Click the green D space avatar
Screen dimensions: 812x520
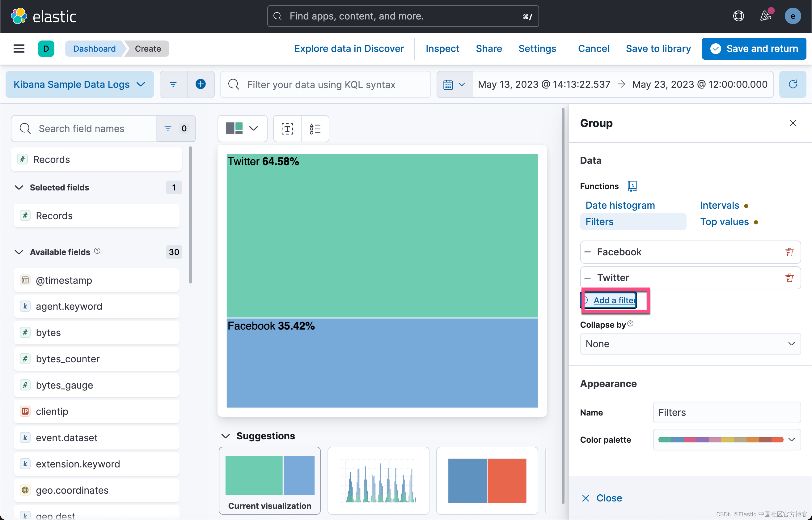(x=46, y=49)
